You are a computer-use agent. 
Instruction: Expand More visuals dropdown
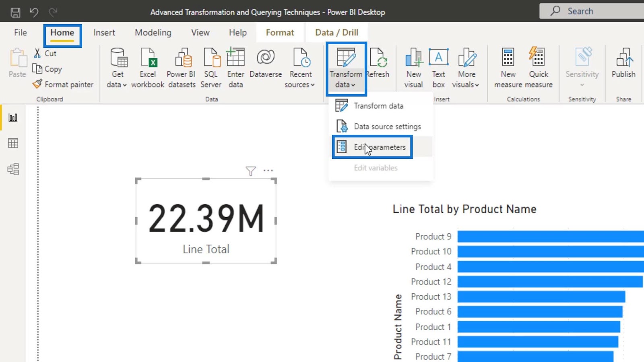[466, 79]
